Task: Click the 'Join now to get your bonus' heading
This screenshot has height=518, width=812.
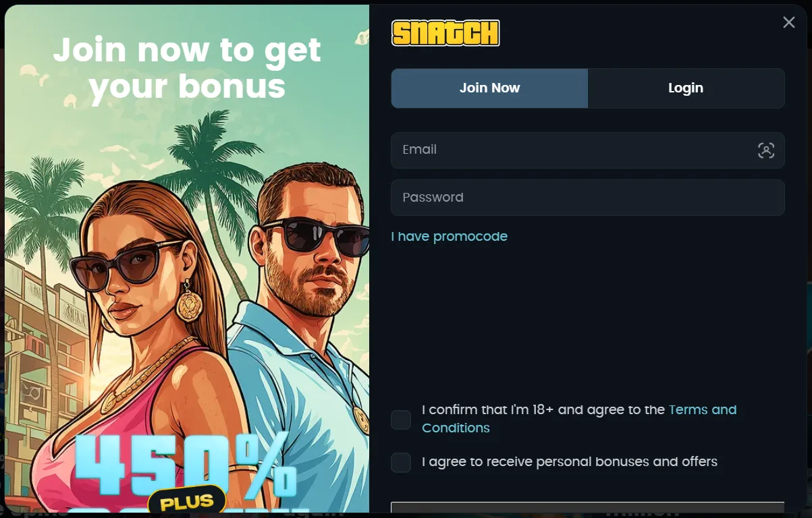Action: 187,68
